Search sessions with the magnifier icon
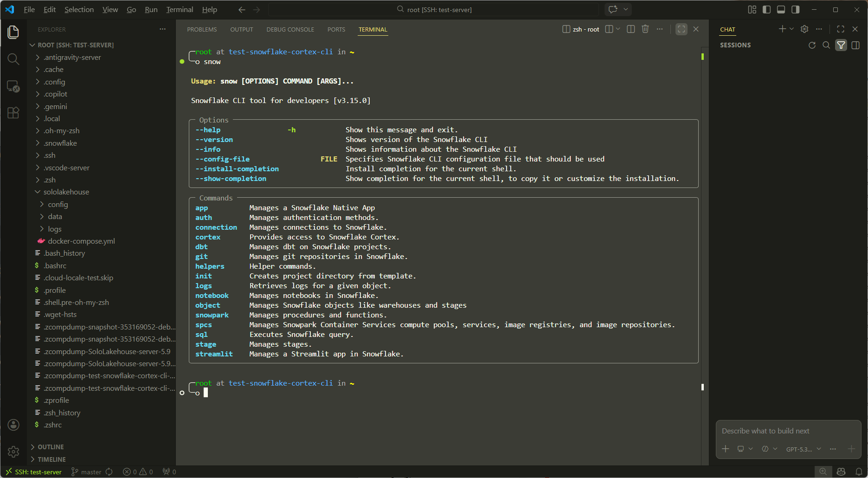 (826, 45)
